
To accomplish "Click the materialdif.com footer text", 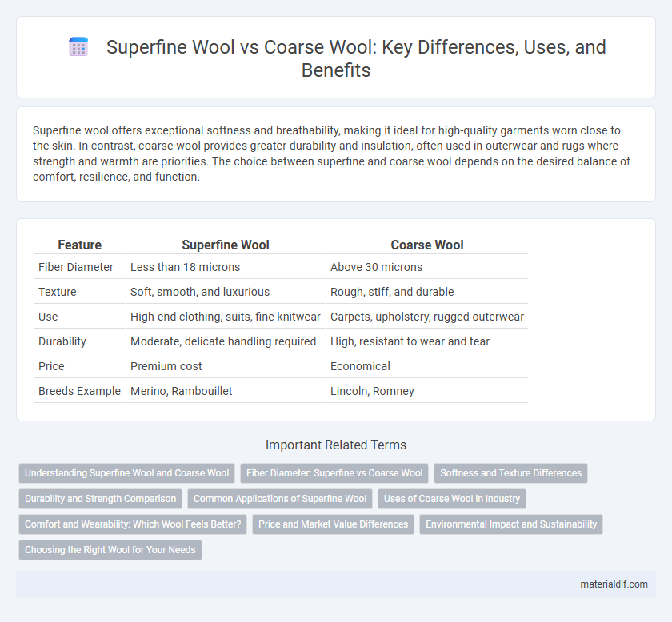I will pyautogui.click(x=614, y=584).
